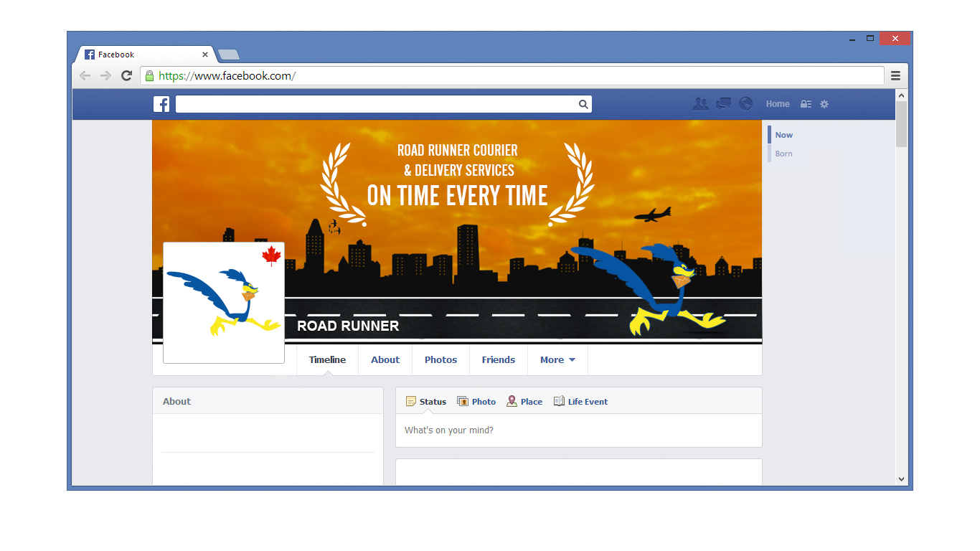Choose Life Event in the composer

click(580, 402)
